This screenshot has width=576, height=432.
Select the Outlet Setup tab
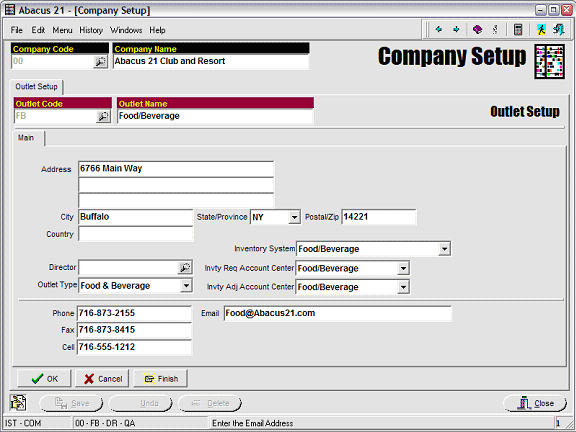(x=36, y=87)
